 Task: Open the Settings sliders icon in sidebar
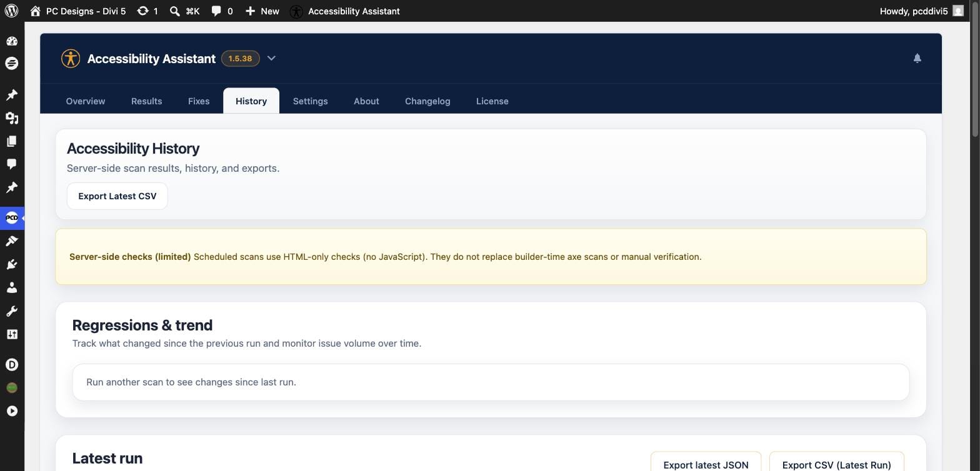pos(12,334)
